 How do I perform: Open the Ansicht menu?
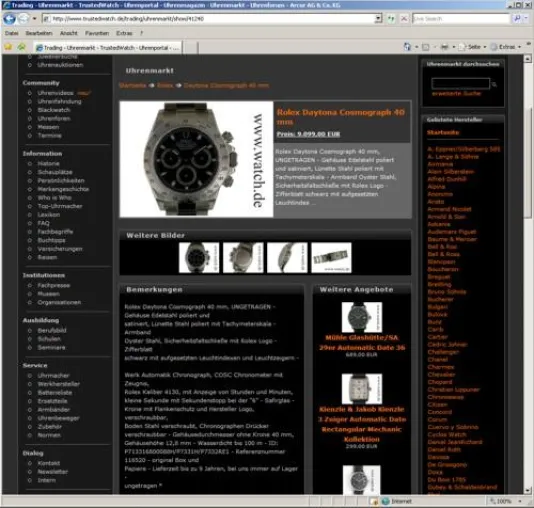click(x=68, y=33)
